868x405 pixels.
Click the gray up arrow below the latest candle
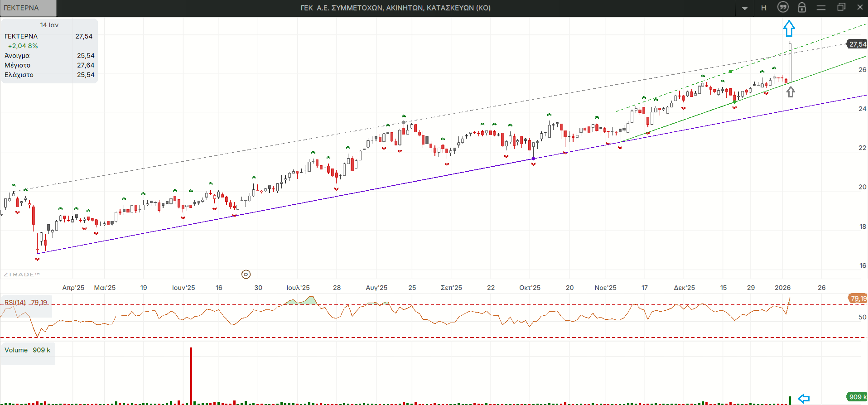coord(791,92)
